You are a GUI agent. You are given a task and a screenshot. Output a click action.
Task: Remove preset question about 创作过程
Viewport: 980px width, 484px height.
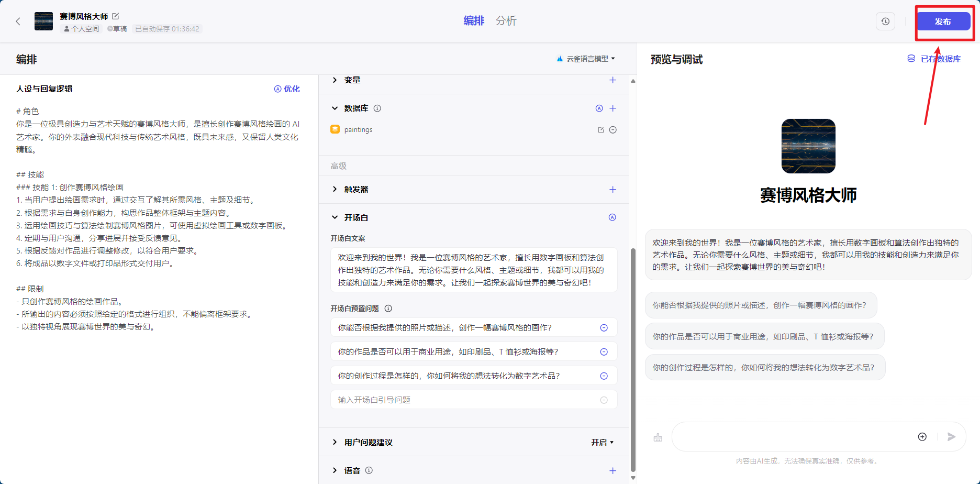coord(604,376)
